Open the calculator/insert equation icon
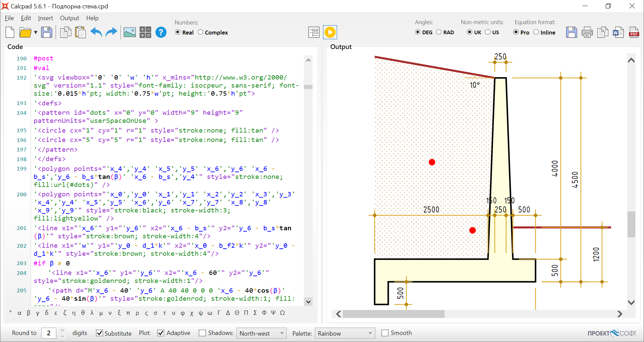Screen dimensions: 644x342 pos(145,32)
